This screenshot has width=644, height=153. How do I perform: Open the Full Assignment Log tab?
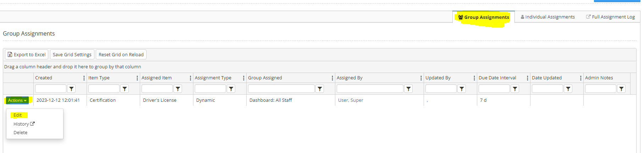coord(610,17)
